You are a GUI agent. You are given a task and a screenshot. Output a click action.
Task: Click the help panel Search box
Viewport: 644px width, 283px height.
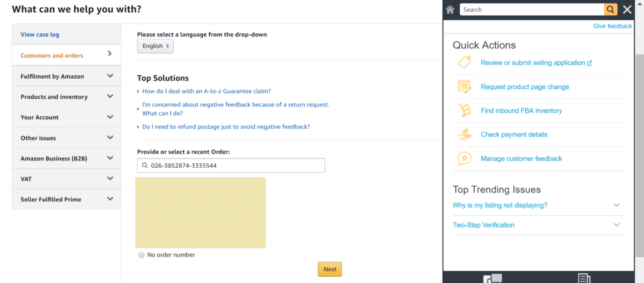[531, 9]
